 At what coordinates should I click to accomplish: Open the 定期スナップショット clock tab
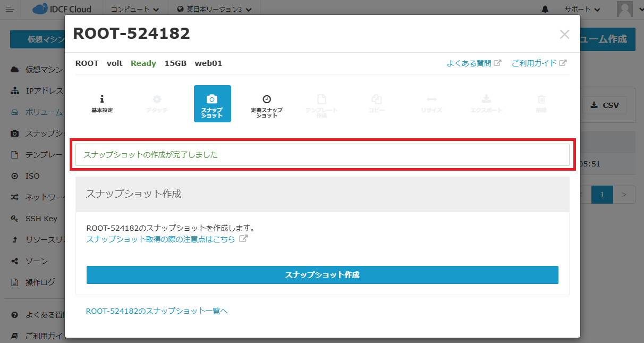pos(267,105)
